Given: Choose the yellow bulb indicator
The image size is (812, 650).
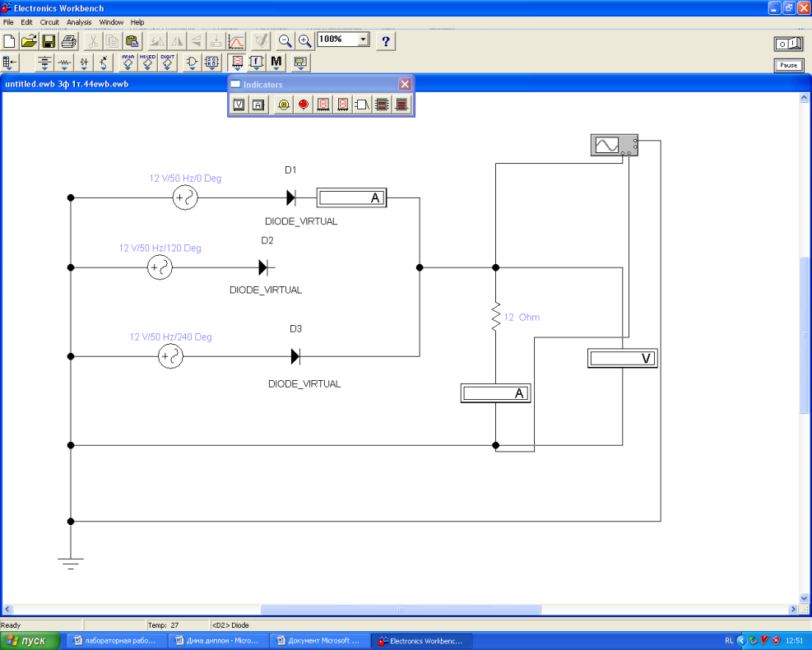Looking at the screenshot, I should 284,104.
